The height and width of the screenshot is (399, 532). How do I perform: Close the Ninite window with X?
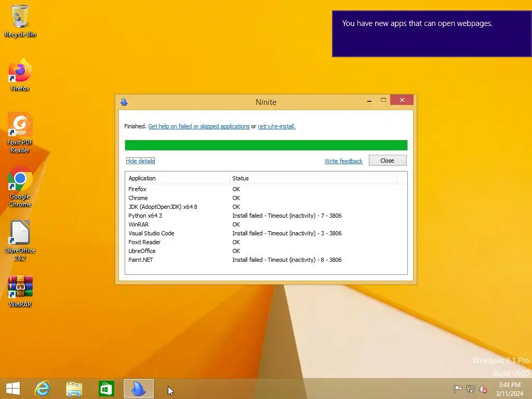tap(402, 100)
